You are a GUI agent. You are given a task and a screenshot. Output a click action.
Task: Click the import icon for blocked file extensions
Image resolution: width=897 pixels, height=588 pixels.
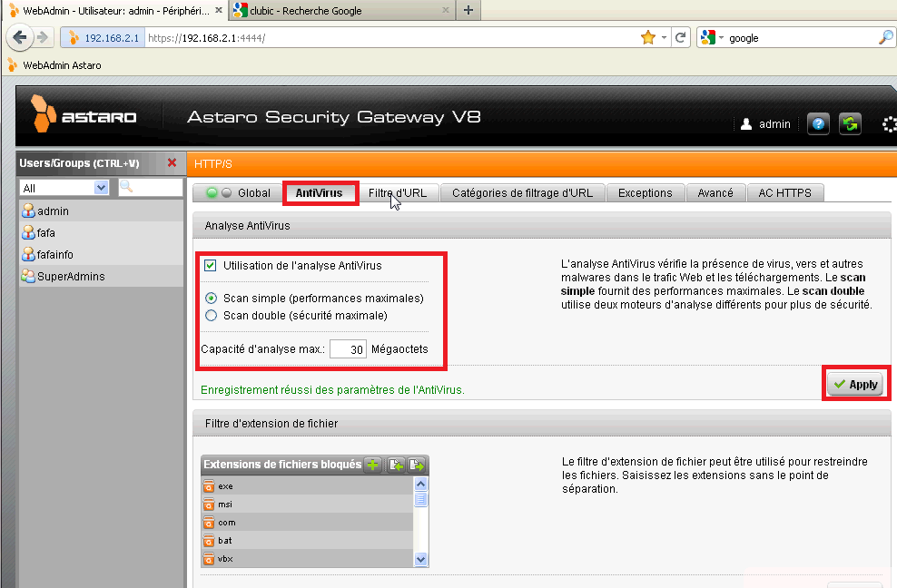coord(396,465)
